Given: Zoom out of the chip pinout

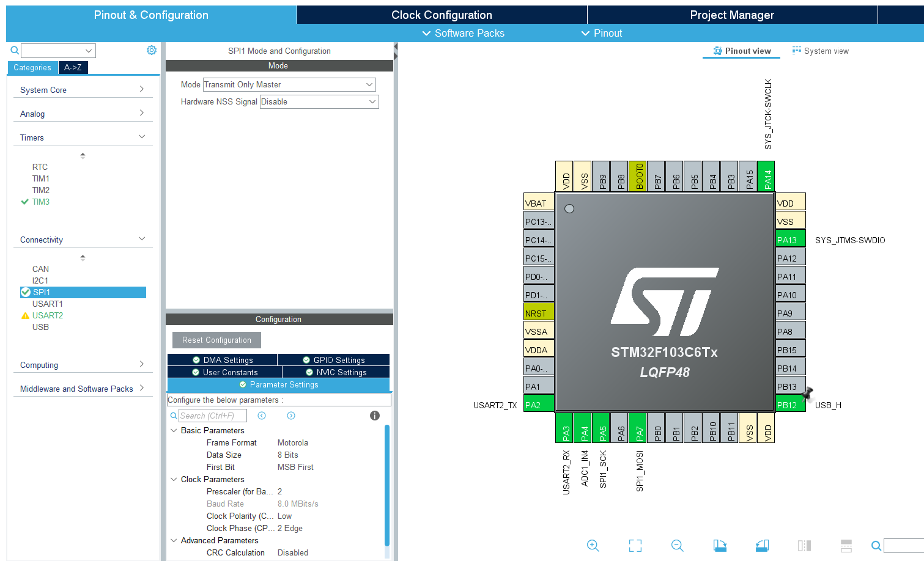Looking at the screenshot, I should 677,546.
